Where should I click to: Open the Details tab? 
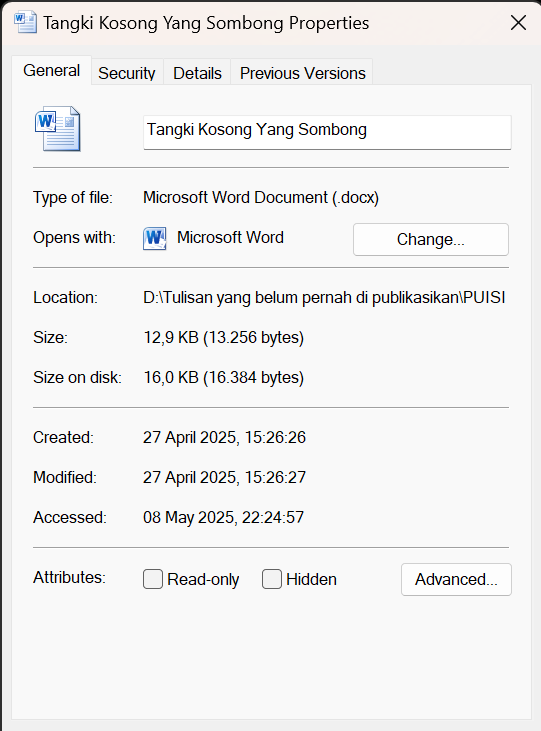coord(197,73)
